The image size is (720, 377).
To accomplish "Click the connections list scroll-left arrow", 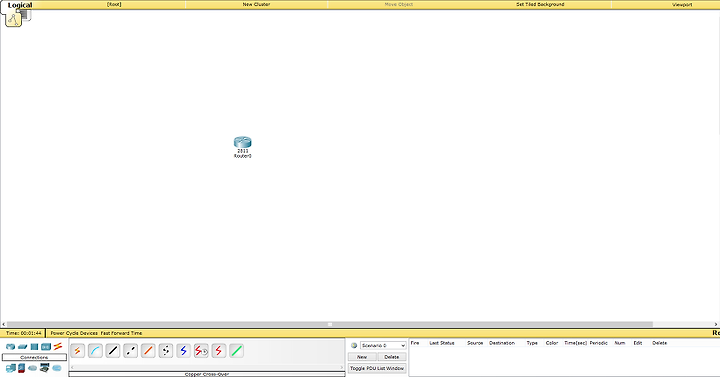I will pos(72,367).
